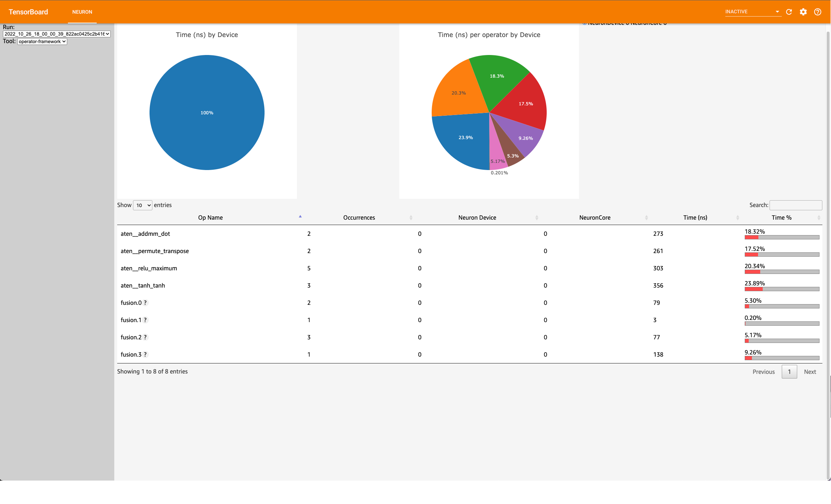Open the Run selection dropdown

(57, 34)
